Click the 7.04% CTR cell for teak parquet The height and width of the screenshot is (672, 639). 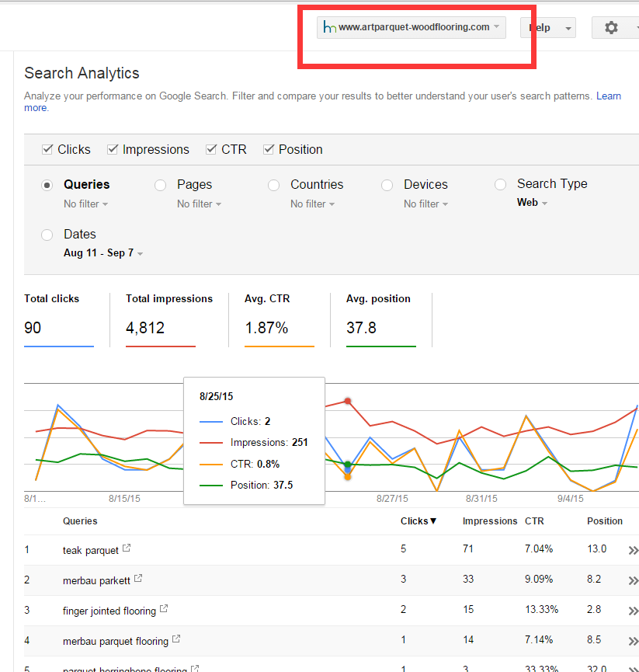click(x=539, y=549)
